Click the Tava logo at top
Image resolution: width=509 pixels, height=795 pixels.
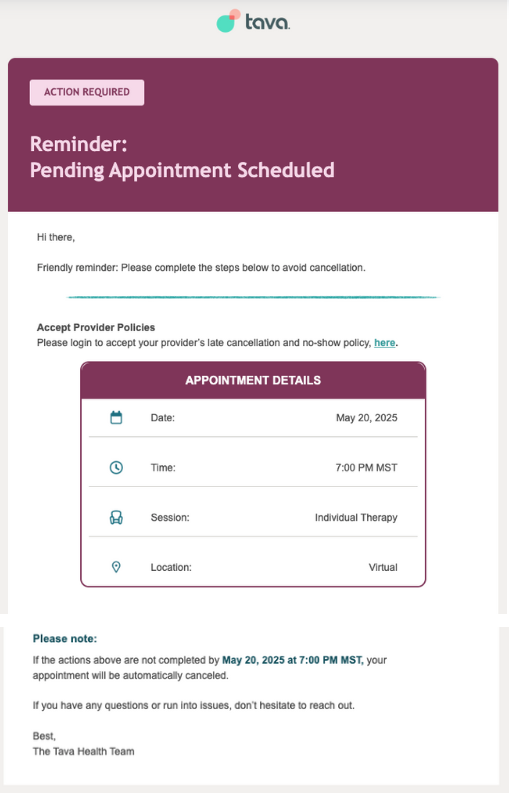(x=253, y=21)
